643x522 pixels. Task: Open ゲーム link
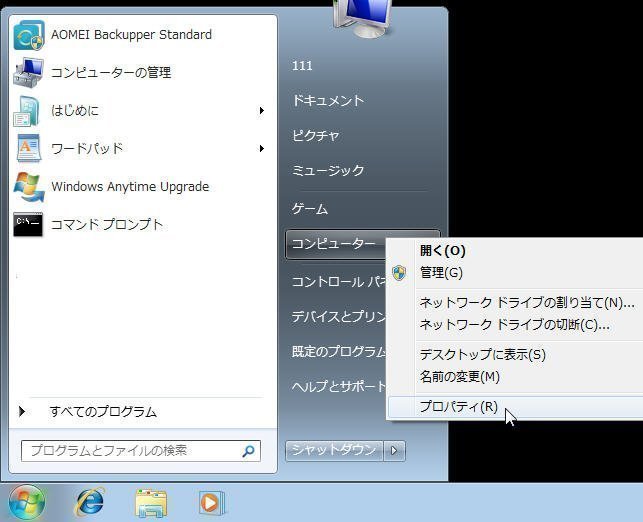click(x=310, y=209)
